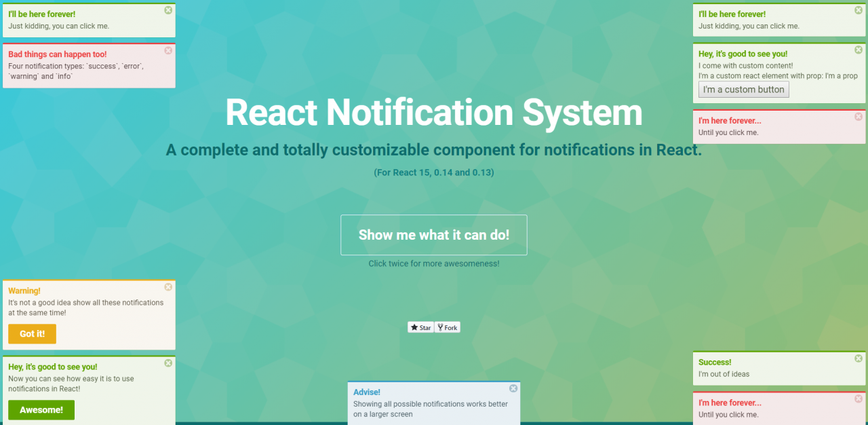Viewport: 868px width, 425px height.
Task: Close the notification containing 'I'm a custom button'
Action: (x=859, y=50)
